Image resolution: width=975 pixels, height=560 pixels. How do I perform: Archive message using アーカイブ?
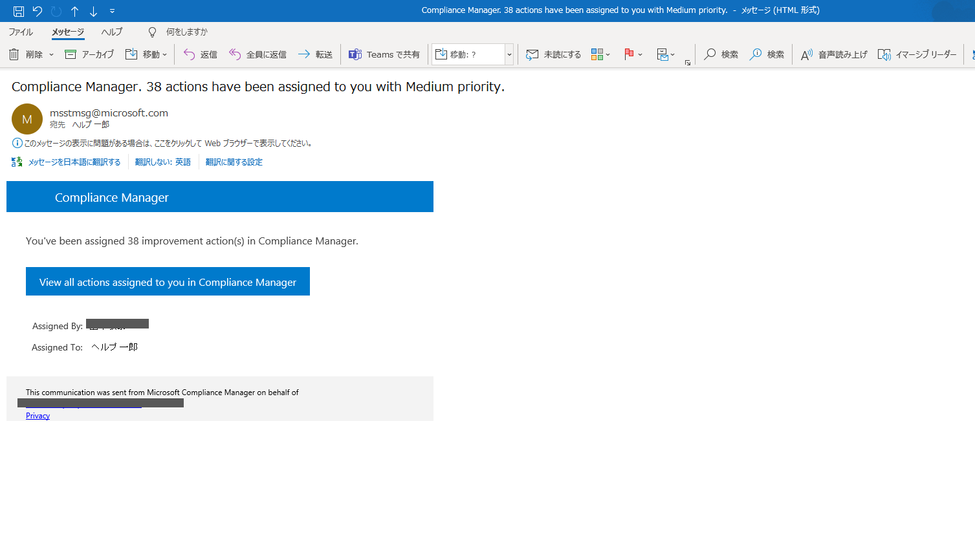coord(89,54)
